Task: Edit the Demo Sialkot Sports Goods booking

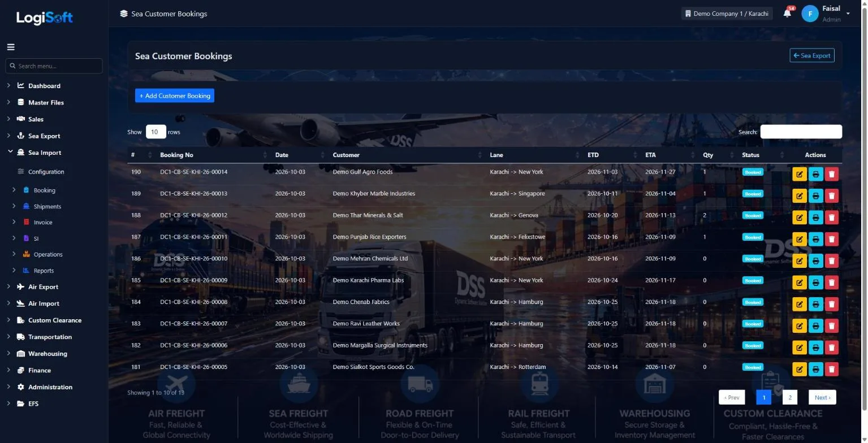Action: point(799,370)
